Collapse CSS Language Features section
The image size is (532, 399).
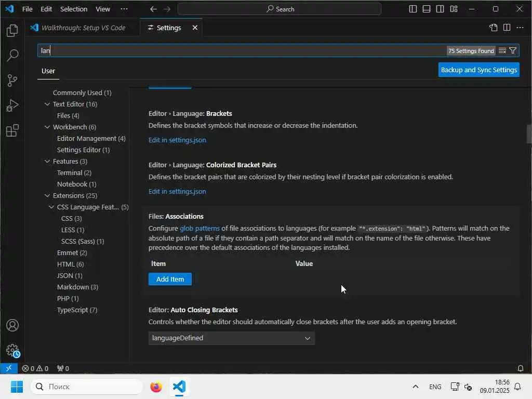coord(51,207)
